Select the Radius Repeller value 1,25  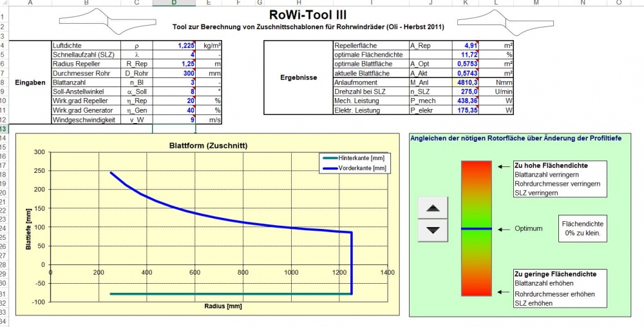[174, 64]
